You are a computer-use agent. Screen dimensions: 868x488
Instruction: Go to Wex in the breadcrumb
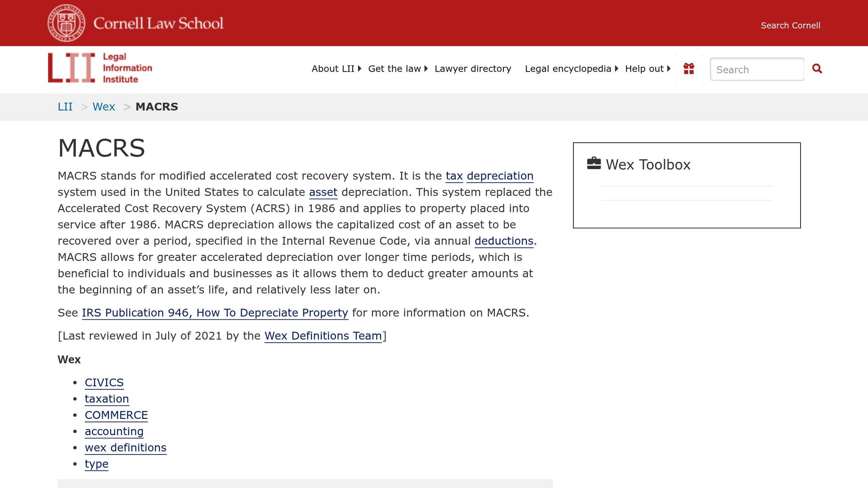tap(104, 107)
